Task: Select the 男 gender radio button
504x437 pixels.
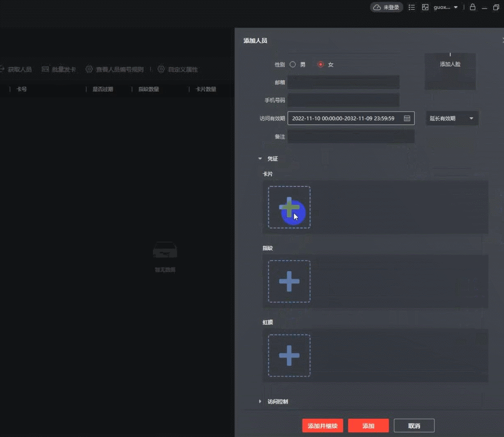Action: pyautogui.click(x=293, y=64)
